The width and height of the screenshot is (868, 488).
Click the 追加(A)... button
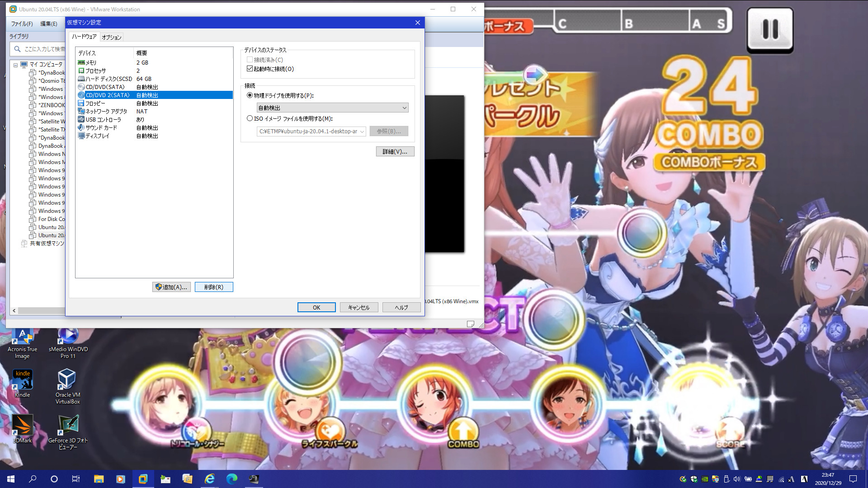(171, 287)
